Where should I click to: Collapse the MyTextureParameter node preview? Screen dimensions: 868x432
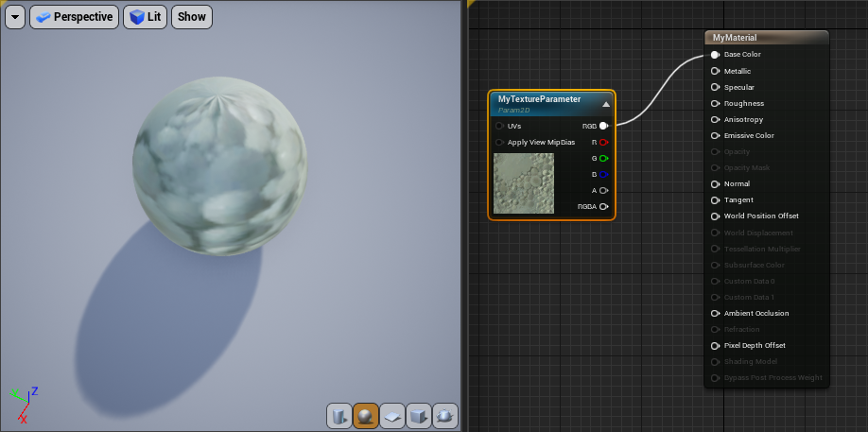[606, 104]
